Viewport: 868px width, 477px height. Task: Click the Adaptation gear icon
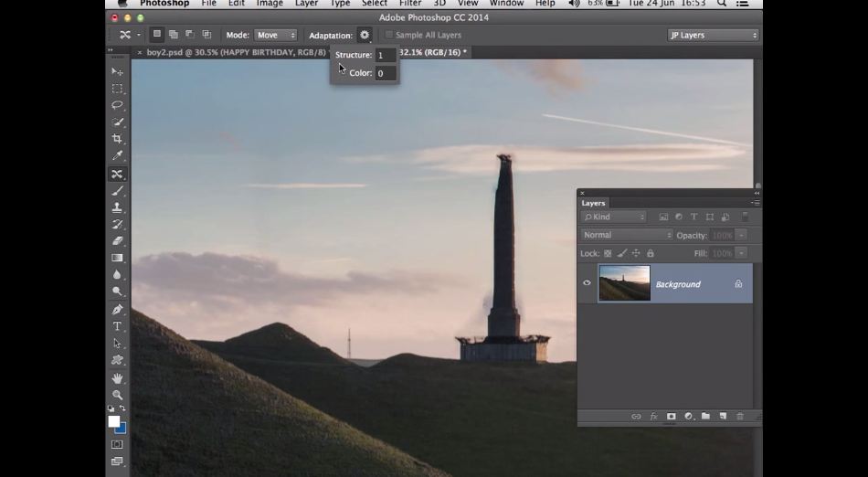[365, 35]
